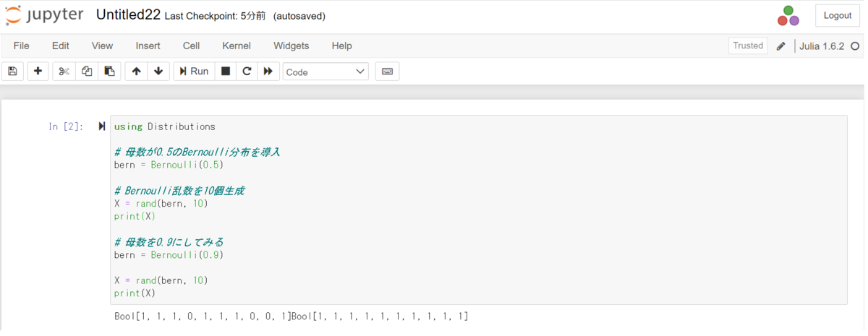The width and height of the screenshot is (868, 336).
Task: Click the 'using Distributions' code line
Action: click(165, 126)
